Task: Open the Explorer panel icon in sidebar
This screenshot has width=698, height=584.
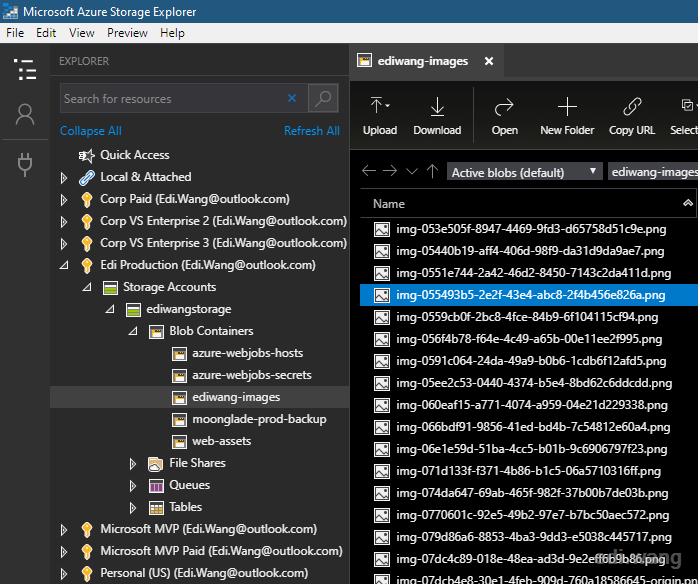Action: pos(25,69)
